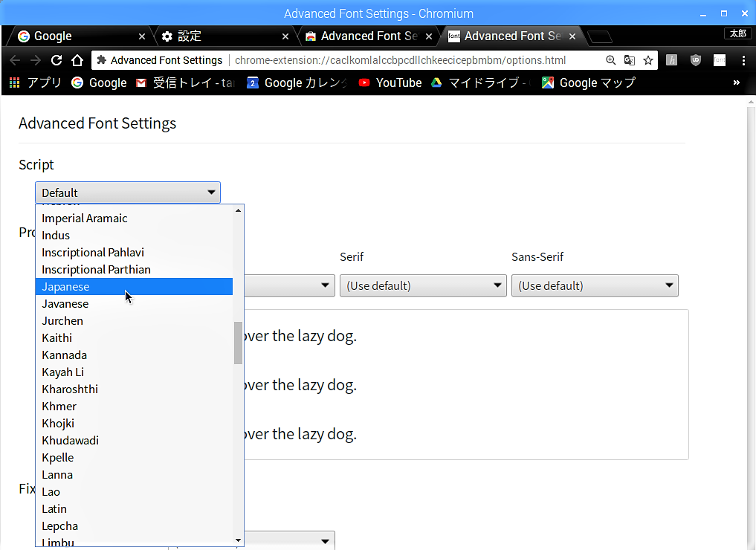Choose Latin in the script list
The image size is (756, 550).
coord(54,509)
